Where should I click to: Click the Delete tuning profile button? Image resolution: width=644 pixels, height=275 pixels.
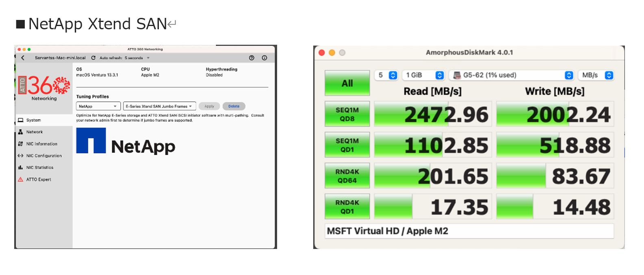click(234, 106)
